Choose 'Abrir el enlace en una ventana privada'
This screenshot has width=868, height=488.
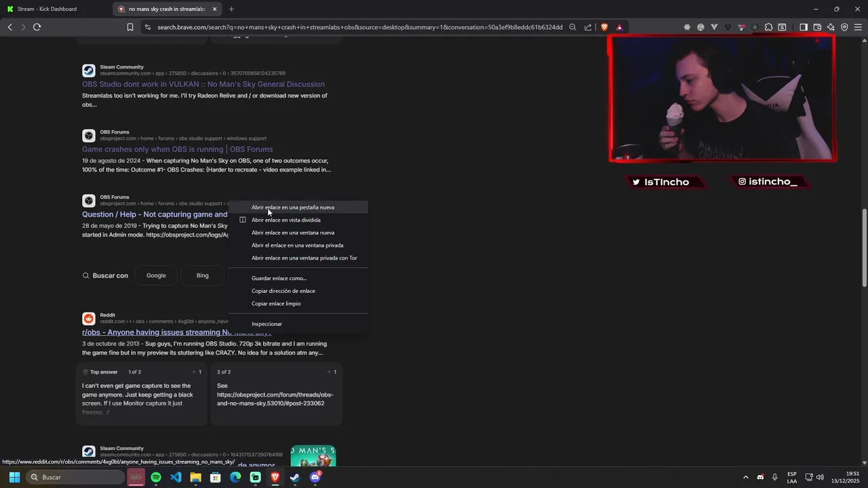[x=298, y=245]
